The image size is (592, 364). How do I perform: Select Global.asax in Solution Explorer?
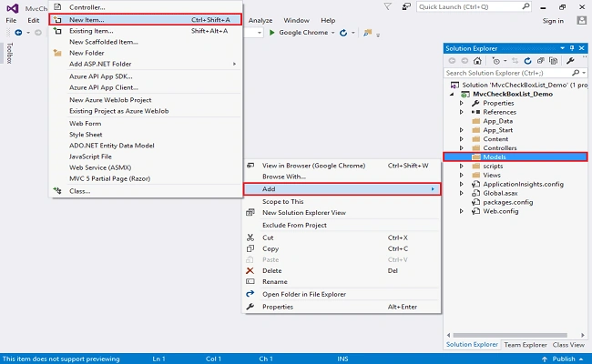[x=500, y=193]
